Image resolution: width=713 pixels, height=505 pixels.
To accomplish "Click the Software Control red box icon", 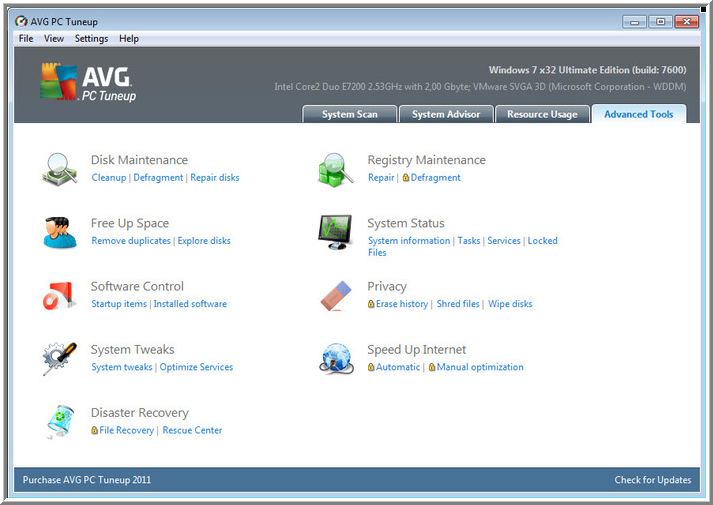I will point(58,296).
